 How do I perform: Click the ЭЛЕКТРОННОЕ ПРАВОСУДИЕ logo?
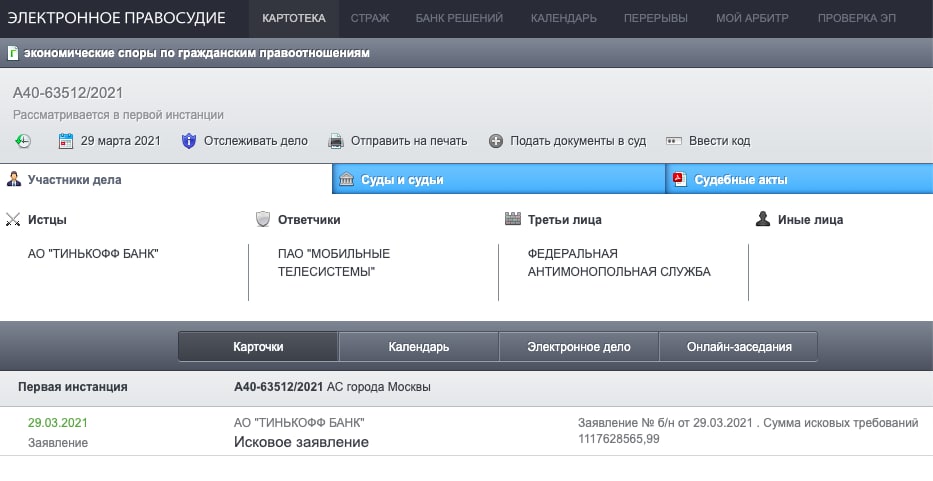116,18
